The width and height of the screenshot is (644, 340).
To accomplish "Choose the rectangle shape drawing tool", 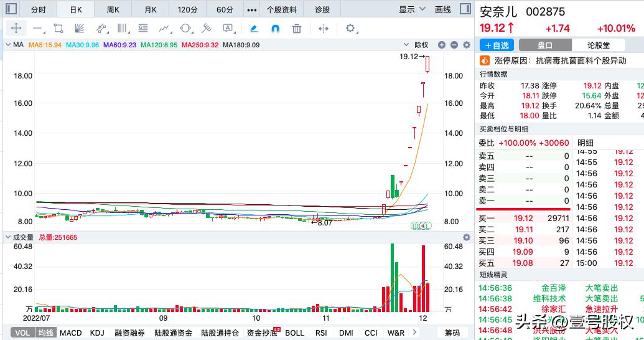I will pyautogui.click(x=58, y=28).
